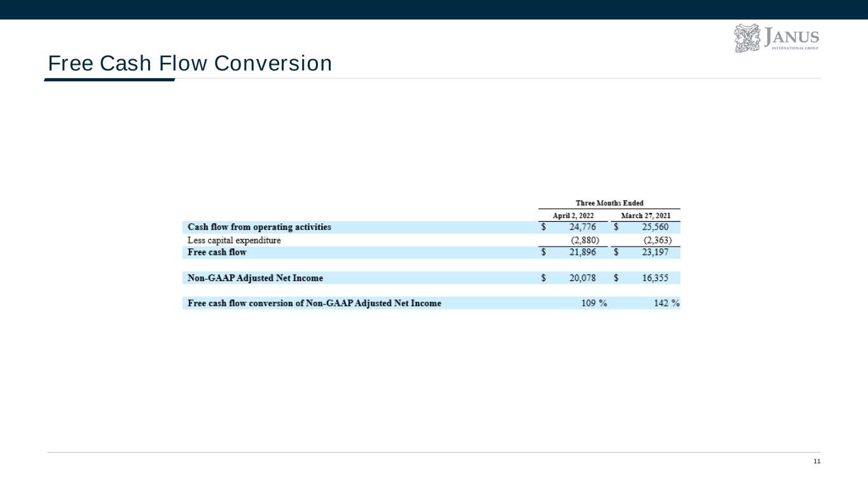This screenshot has height=488, width=868.
Task: Click the Cash flow from operating activities label
Action: (x=259, y=227)
